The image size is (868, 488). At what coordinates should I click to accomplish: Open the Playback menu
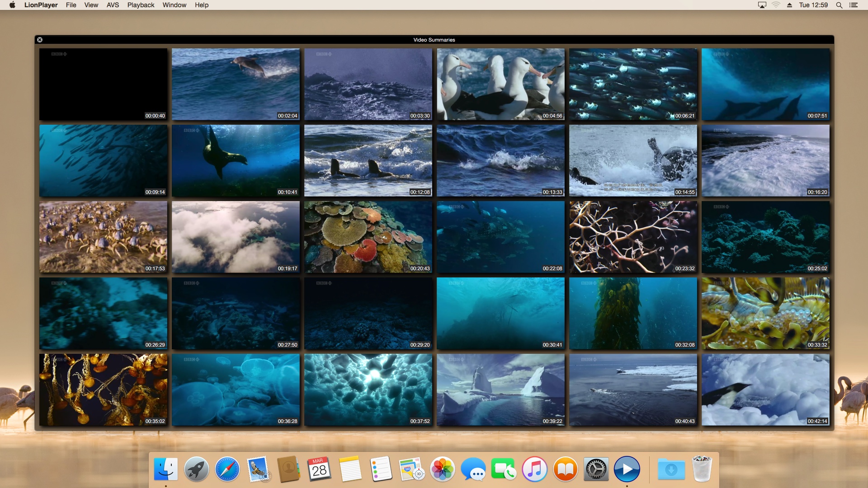coord(140,5)
